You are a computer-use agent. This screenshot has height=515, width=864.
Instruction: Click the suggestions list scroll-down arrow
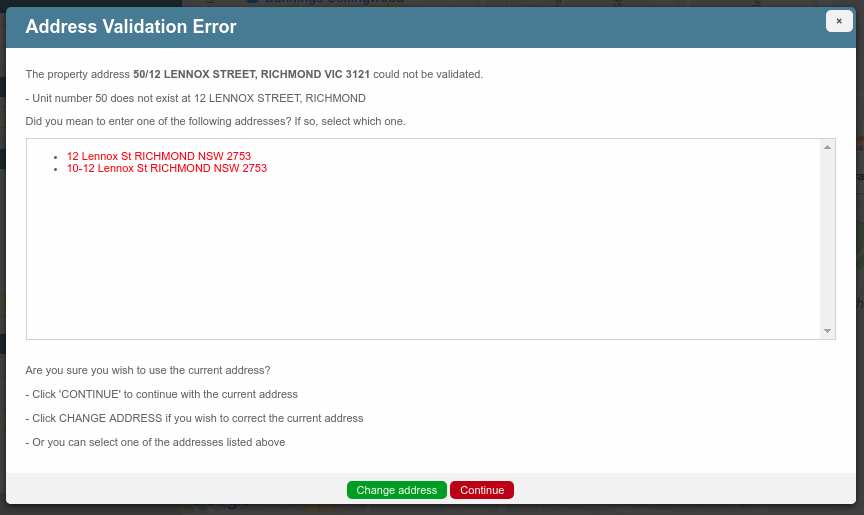(x=827, y=331)
